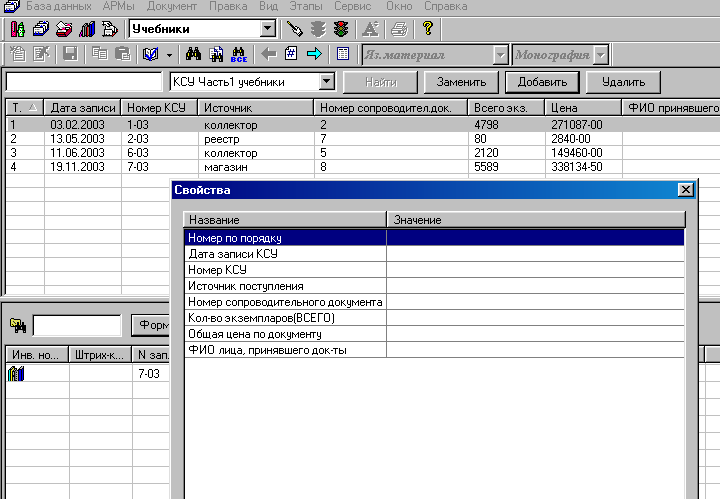Select row dated 11.06.2003

point(363,153)
